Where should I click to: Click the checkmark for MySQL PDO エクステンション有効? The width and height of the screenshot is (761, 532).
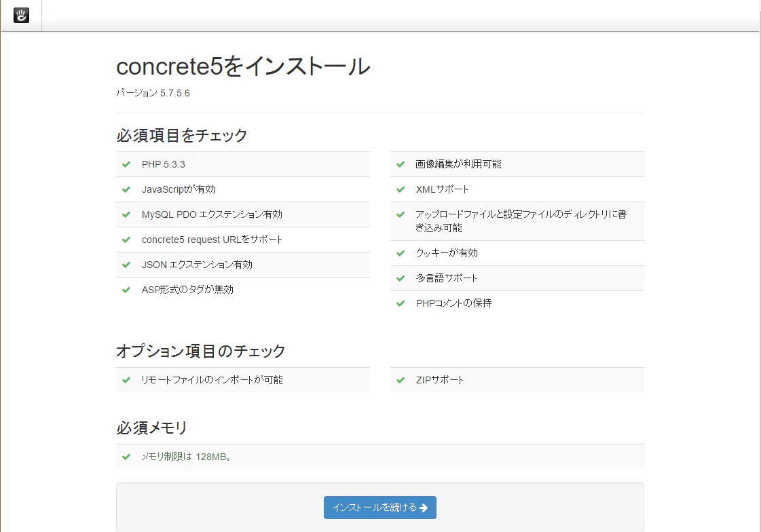coord(126,215)
